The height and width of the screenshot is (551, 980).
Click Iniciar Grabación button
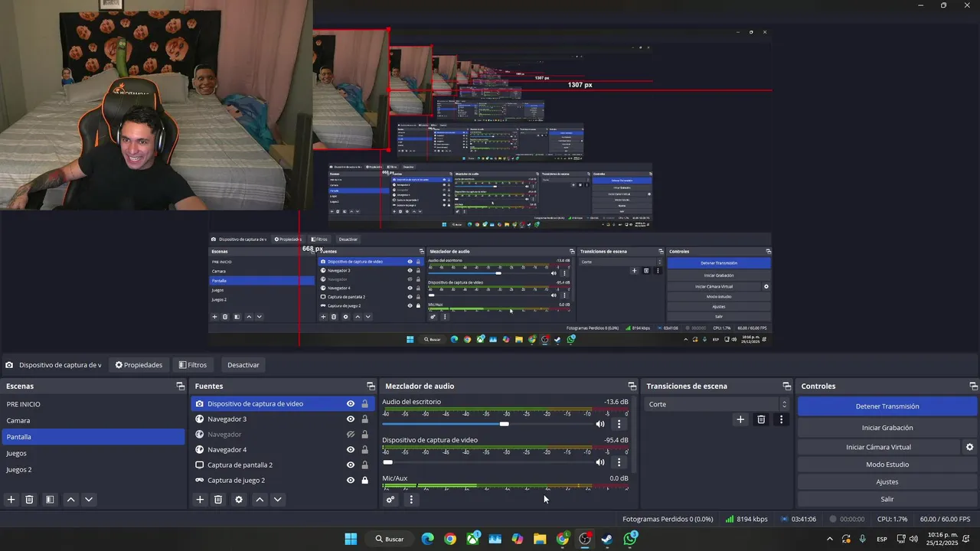[887, 428]
